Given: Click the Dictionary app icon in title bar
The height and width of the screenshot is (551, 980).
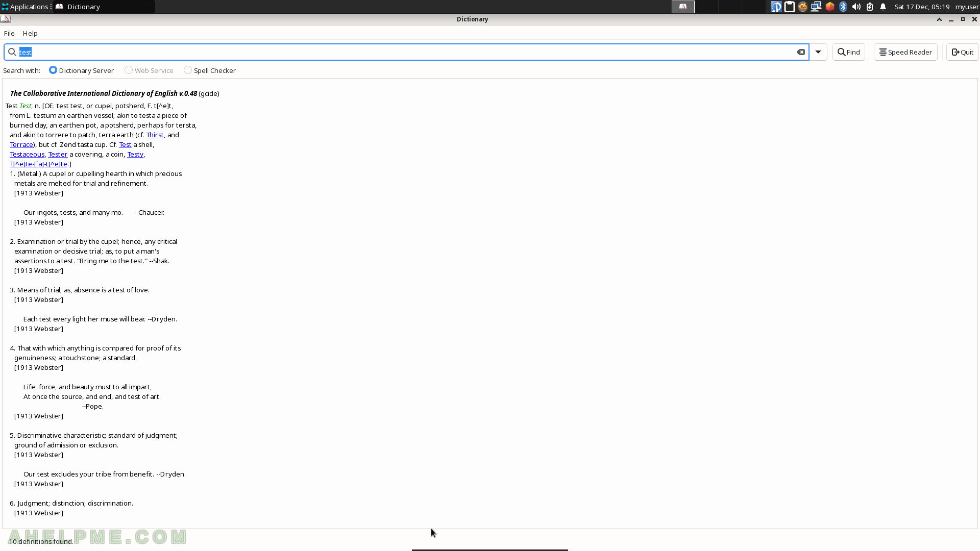Looking at the screenshot, I should (6, 19).
